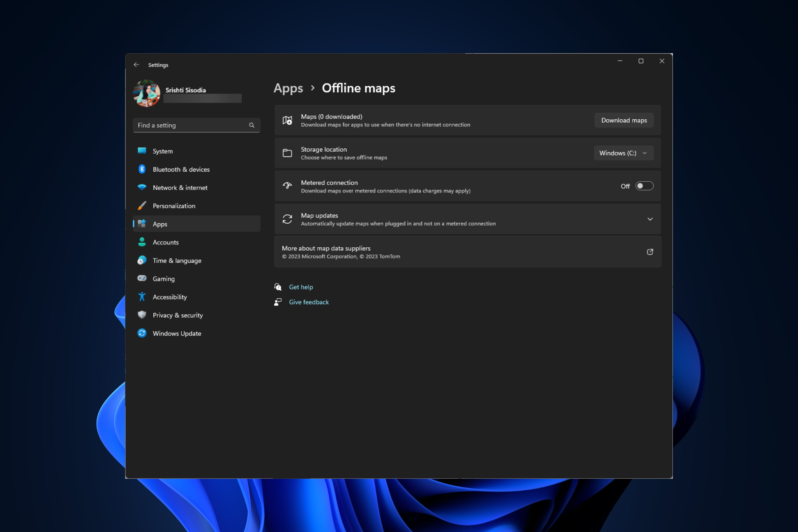
Task: Click the Gaming controller icon
Action: point(142,278)
